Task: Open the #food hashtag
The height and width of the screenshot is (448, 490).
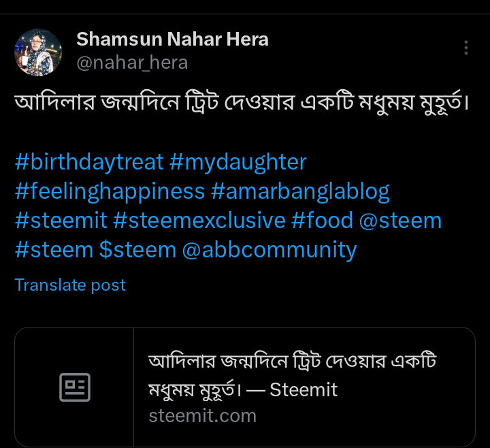Action: click(322, 221)
